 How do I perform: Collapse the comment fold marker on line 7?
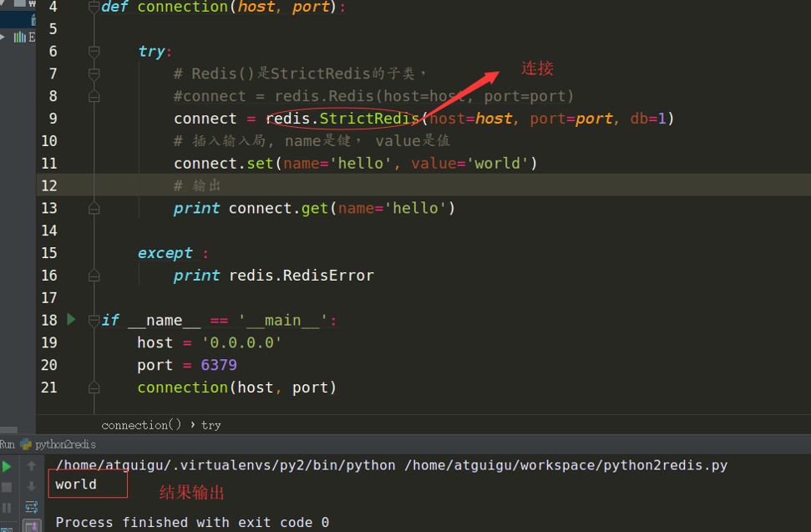94,74
